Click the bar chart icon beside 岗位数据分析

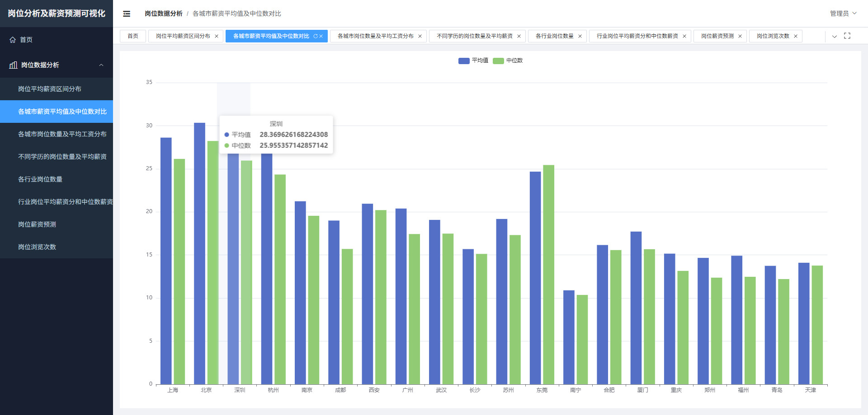13,65
